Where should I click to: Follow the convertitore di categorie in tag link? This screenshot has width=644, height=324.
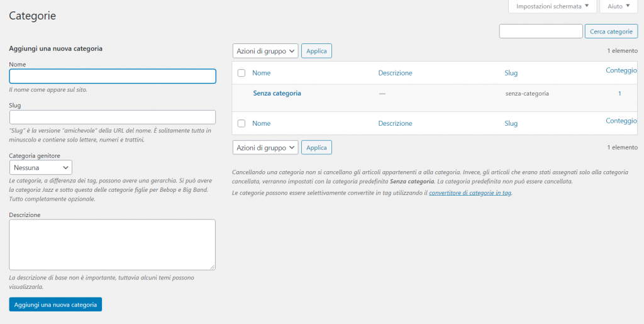click(470, 193)
